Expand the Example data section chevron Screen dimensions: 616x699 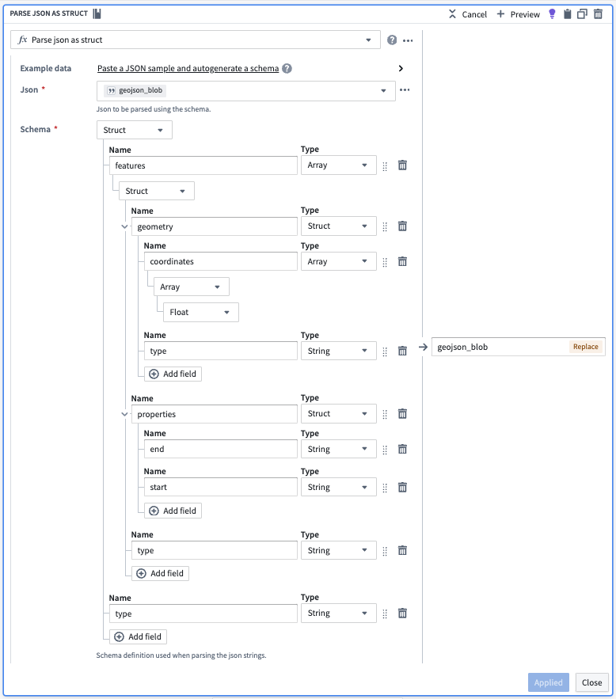(x=401, y=68)
